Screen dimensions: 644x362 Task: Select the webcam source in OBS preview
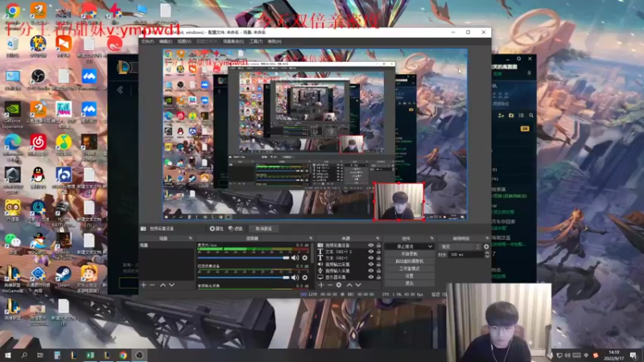tap(398, 202)
